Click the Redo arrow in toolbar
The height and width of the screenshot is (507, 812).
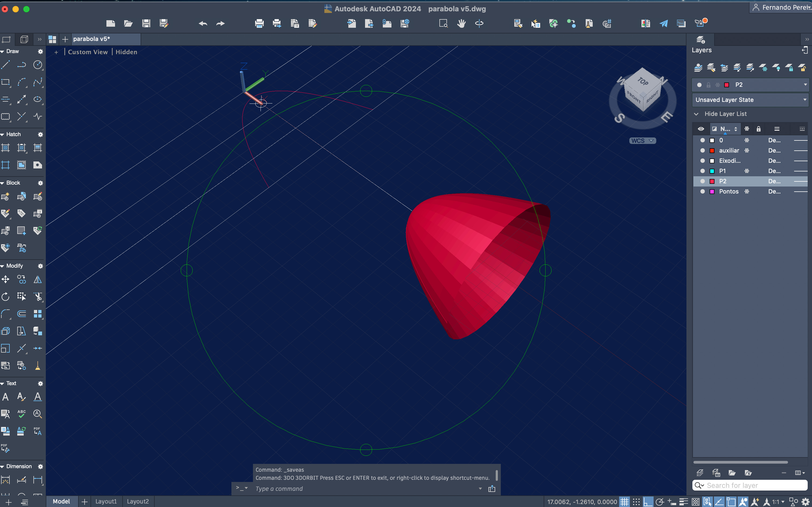click(x=220, y=23)
